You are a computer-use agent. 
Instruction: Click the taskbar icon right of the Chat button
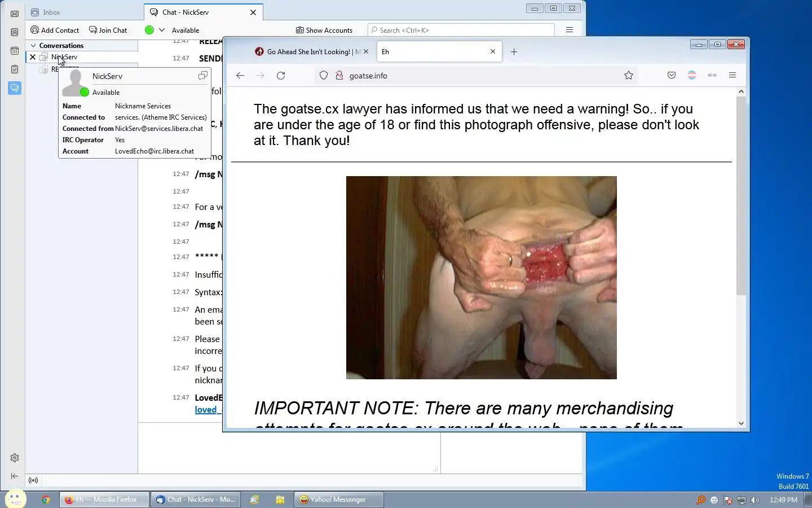(254, 500)
